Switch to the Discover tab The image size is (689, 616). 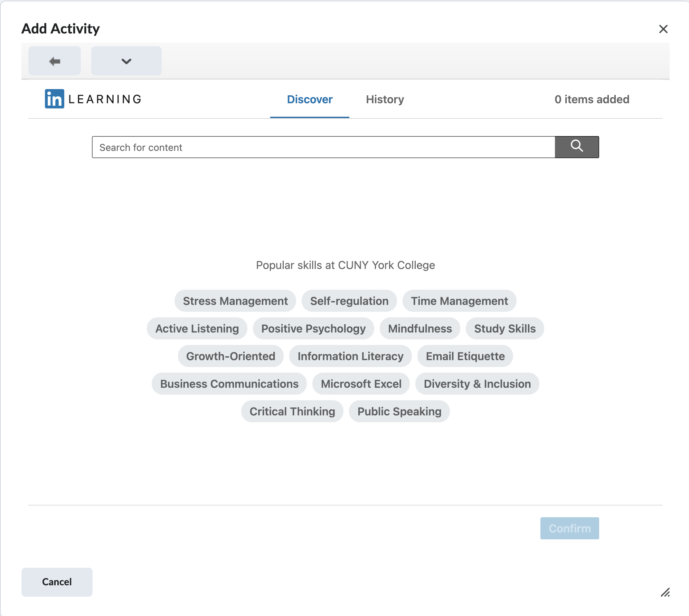pyautogui.click(x=309, y=99)
